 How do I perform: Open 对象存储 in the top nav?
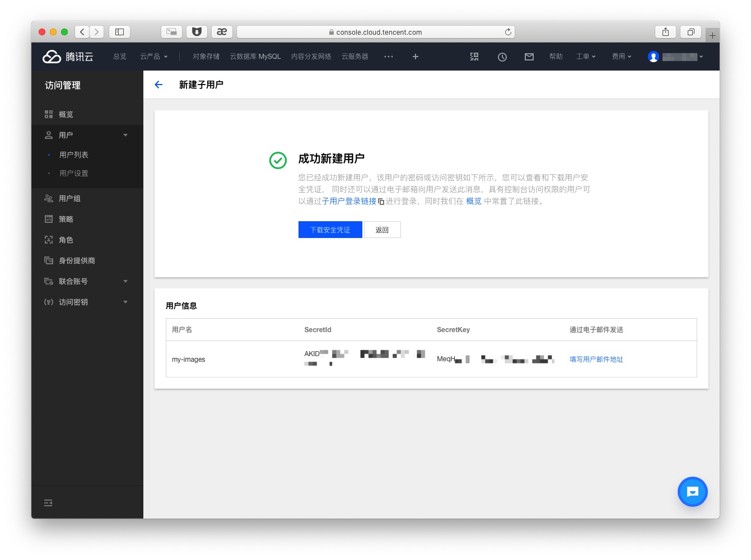(206, 57)
